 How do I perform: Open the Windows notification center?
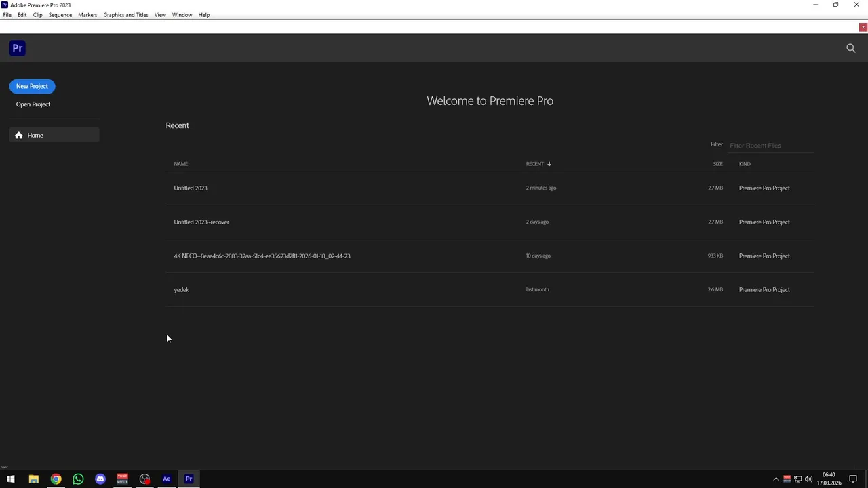click(x=853, y=479)
